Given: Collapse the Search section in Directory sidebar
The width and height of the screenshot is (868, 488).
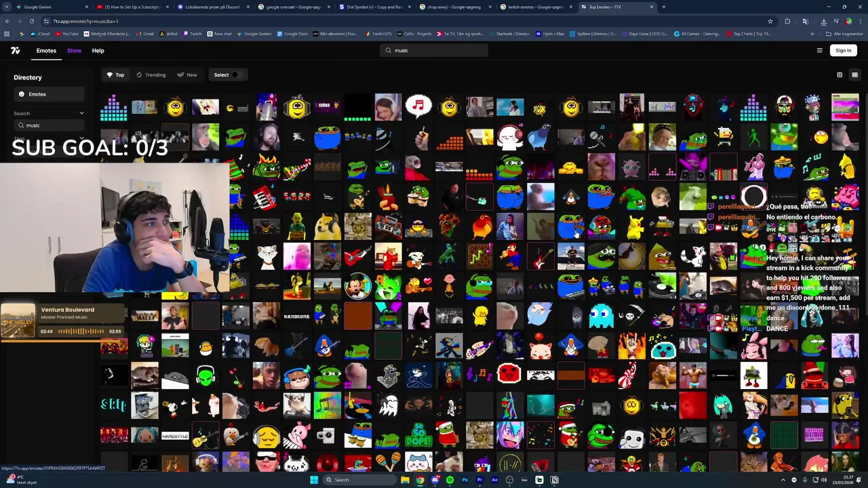Looking at the screenshot, I should click(81, 113).
